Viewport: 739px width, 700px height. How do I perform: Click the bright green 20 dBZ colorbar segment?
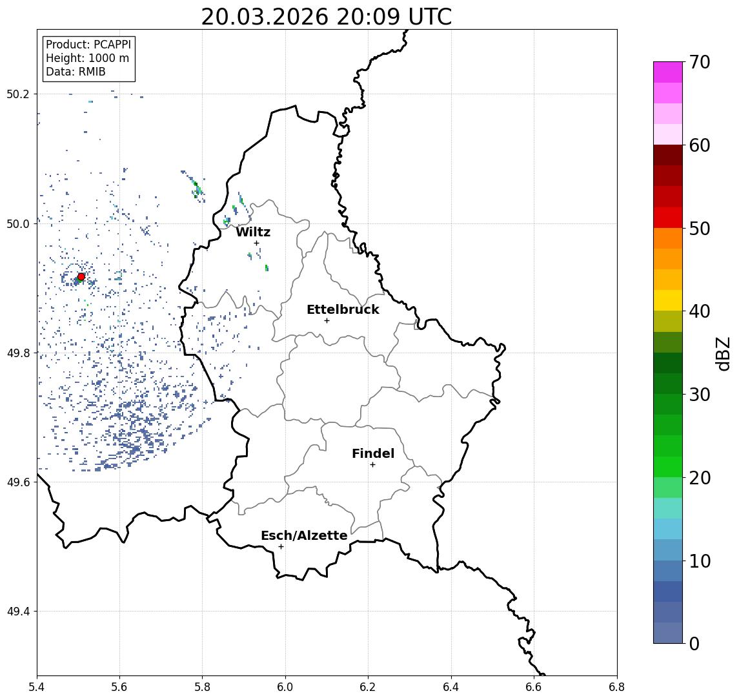[668, 466]
